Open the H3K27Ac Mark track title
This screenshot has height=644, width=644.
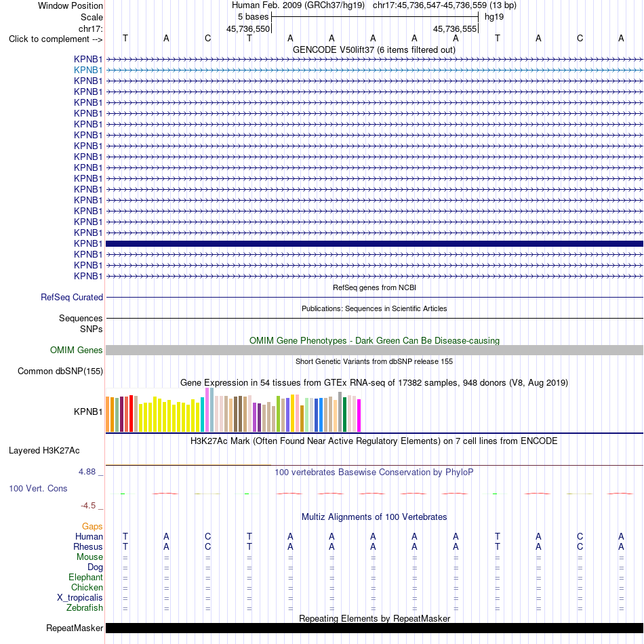pos(374,441)
